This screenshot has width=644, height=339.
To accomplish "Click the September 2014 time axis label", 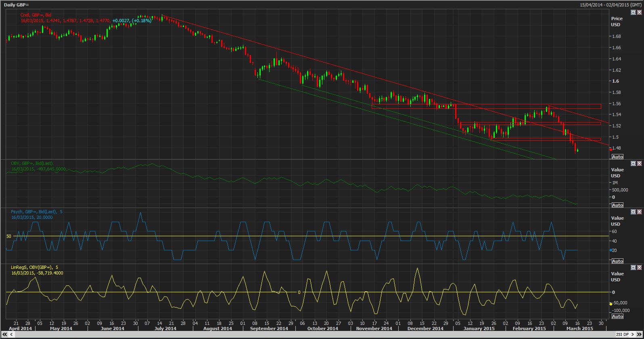I will coord(269,329).
